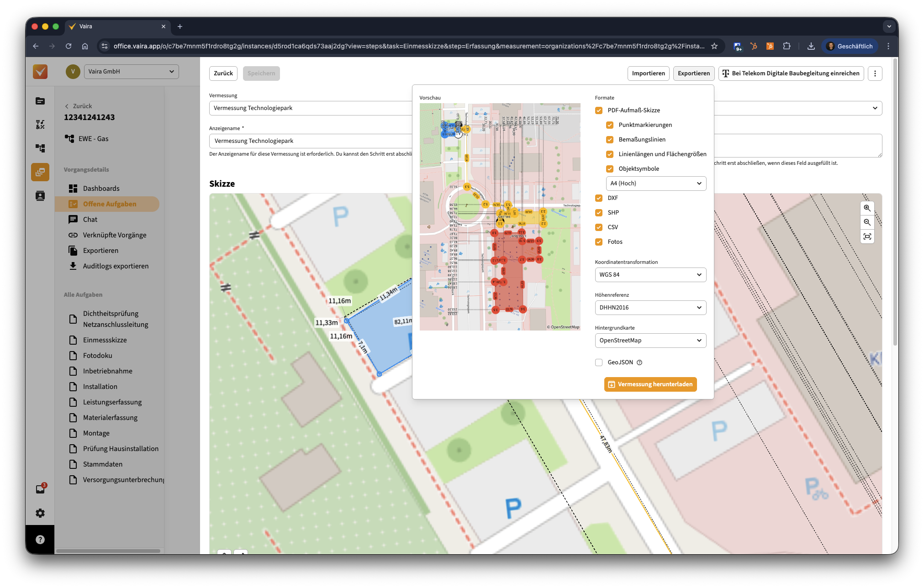The height and width of the screenshot is (588, 924).
Task: Select Einmessskizze in Alle Aufgaben list
Action: (x=105, y=340)
